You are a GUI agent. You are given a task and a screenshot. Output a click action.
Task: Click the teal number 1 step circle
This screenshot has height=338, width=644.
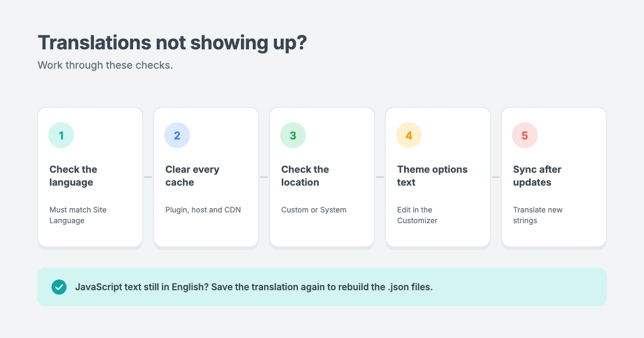pyautogui.click(x=61, y=135)
